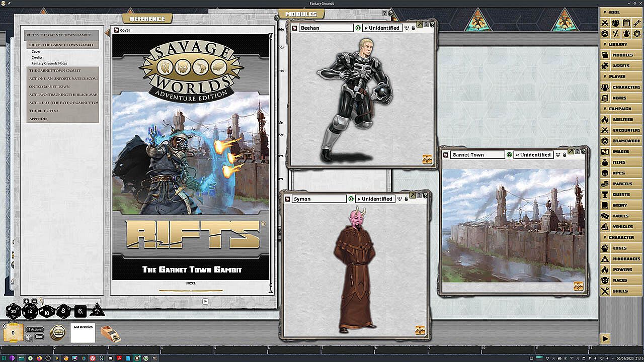The height and width of the screenshot is (362, 644).
Task: Collapse the Library sidebar section
Action: [621, 44]
